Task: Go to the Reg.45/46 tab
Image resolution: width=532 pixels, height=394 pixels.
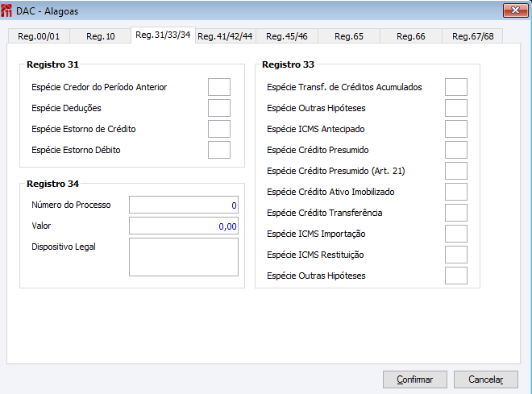Action: click(x=286, y=36)
